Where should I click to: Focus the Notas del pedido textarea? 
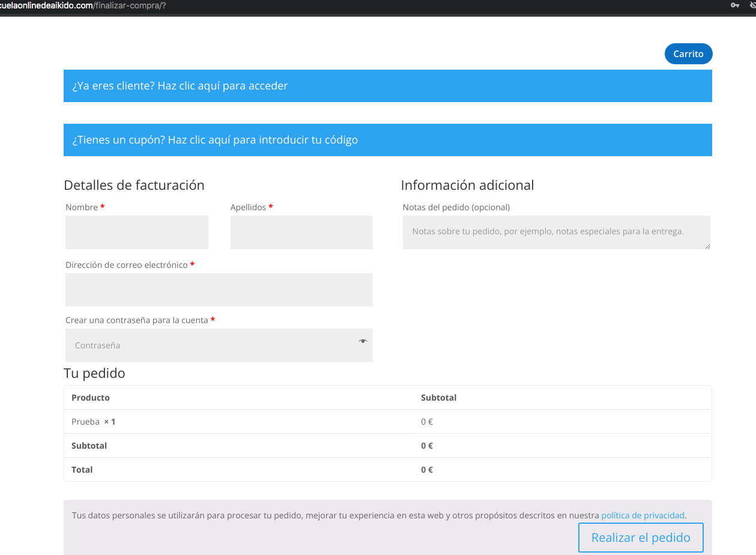coord(557,232)
